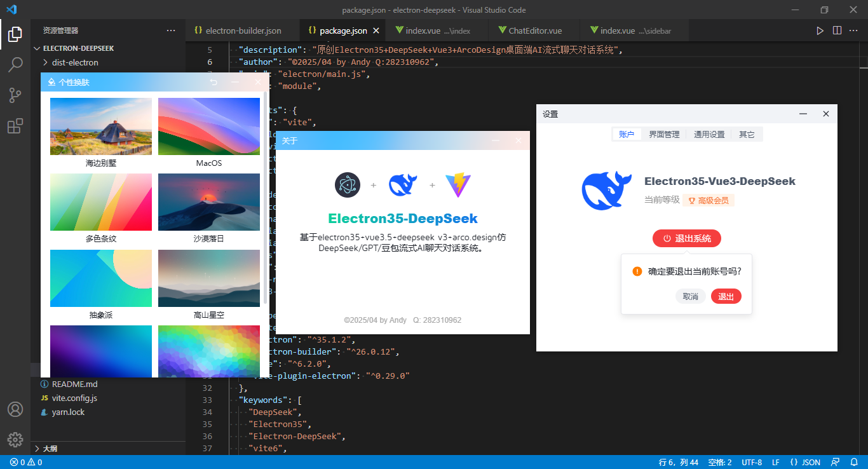Open the Search view icon
The height and width of the screenshot is (469, 868).
coord(15,65)
